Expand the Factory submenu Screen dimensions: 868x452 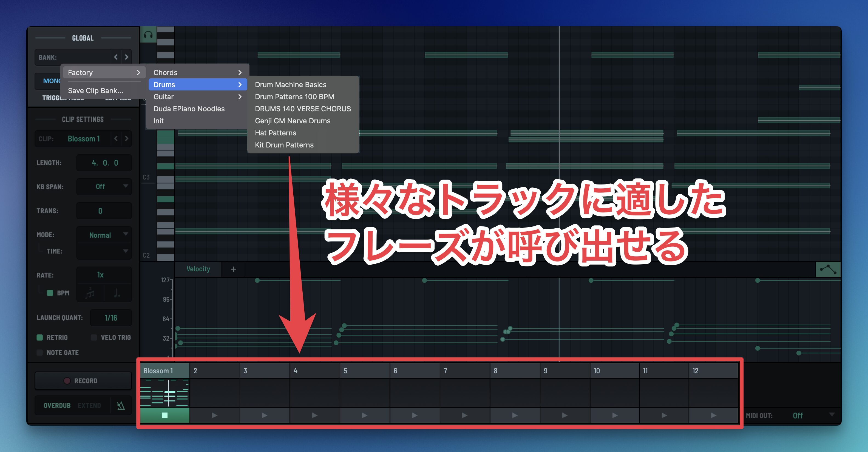tap(104, 72)
